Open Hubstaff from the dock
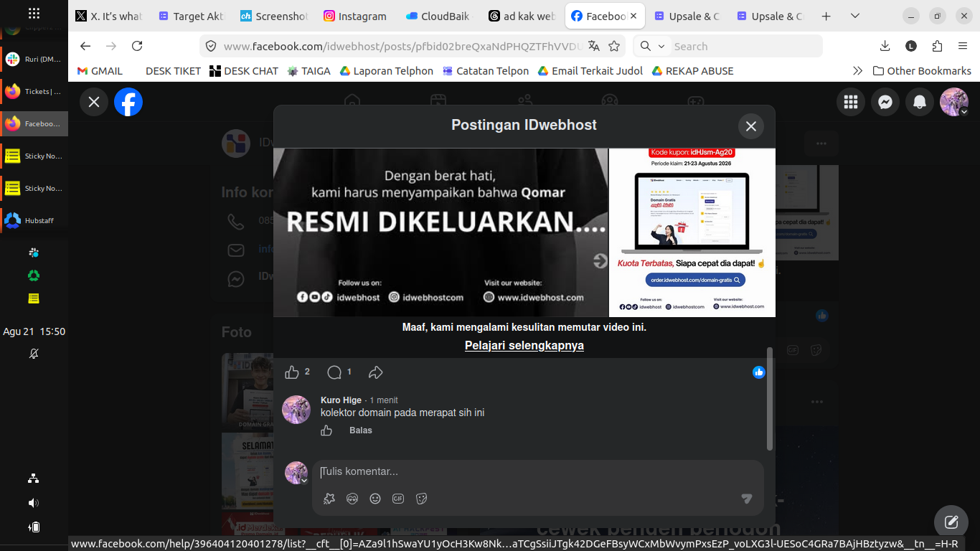The image size is (980, 551). point(34,220)
